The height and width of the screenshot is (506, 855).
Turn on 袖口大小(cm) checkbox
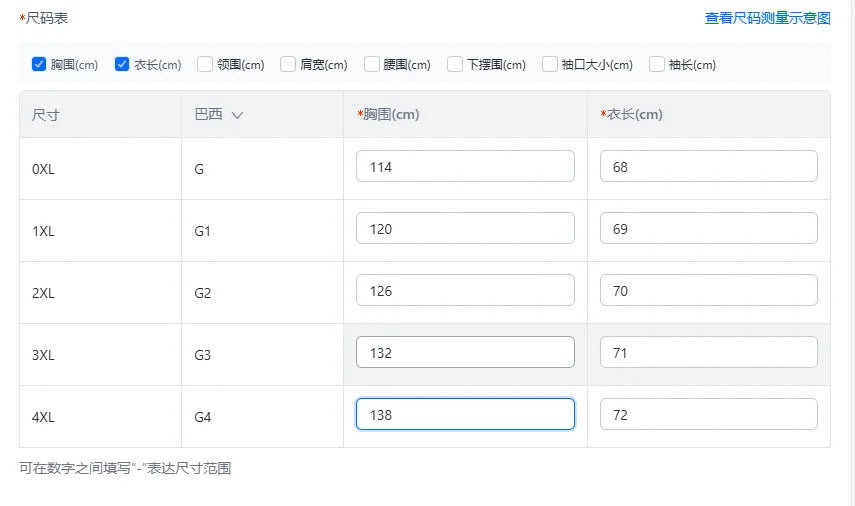click(x=550, y=65)
